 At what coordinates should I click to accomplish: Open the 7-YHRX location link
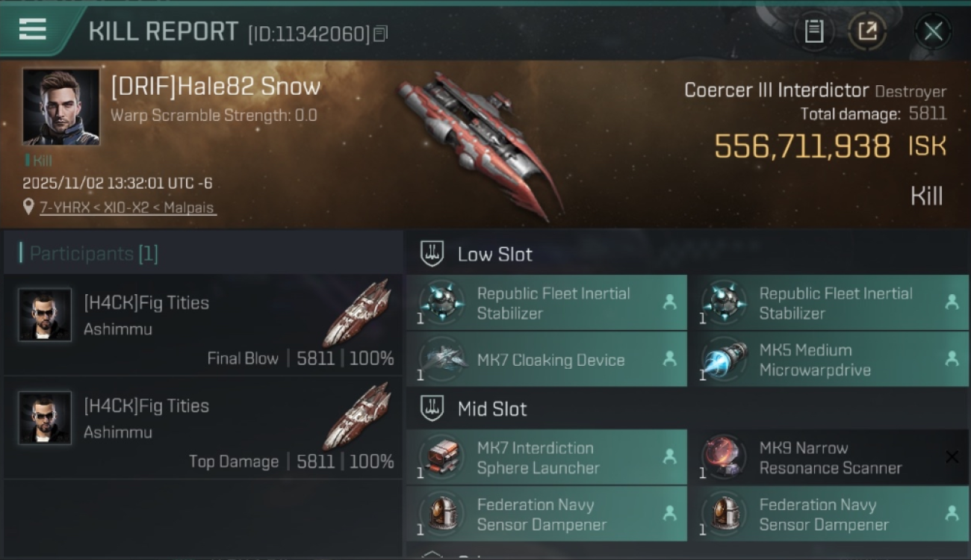(128, 207)
